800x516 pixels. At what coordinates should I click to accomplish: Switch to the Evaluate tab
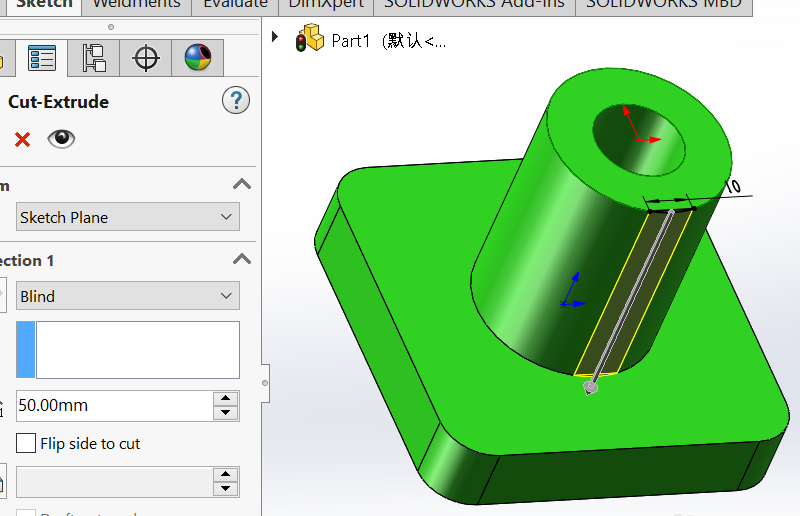tap(235, 7)
